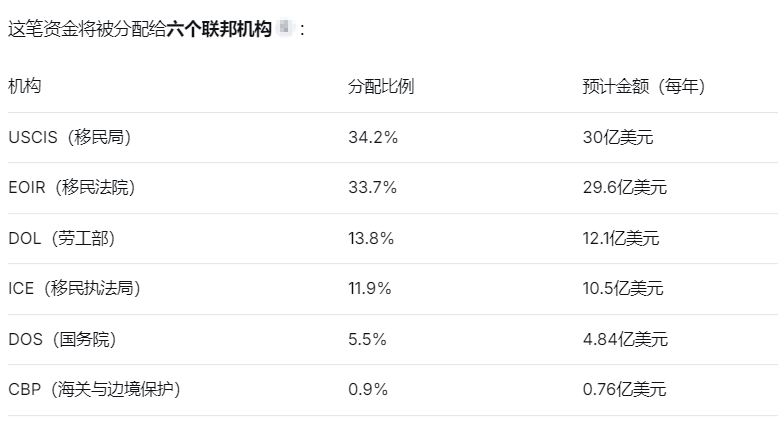The height and width of the screenshot is (421, 778).
Task: Click the 0.9% percentage value
Action: [368, 389]
